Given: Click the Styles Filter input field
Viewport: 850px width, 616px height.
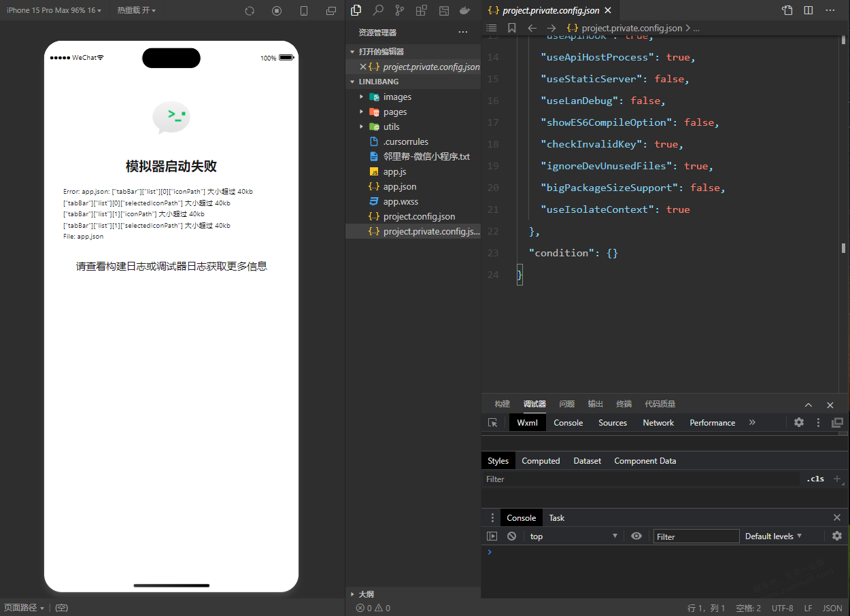Looking at the screenshot, I should (641, 479).
